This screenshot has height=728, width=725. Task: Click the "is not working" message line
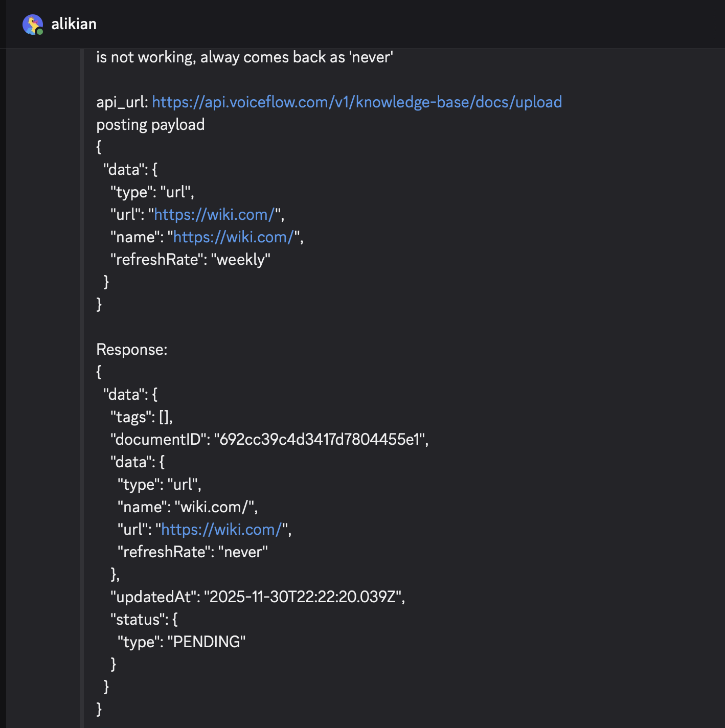[244, 57]
